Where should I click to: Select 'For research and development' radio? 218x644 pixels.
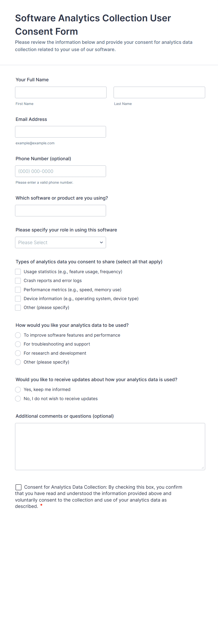(x=18, y=353)
